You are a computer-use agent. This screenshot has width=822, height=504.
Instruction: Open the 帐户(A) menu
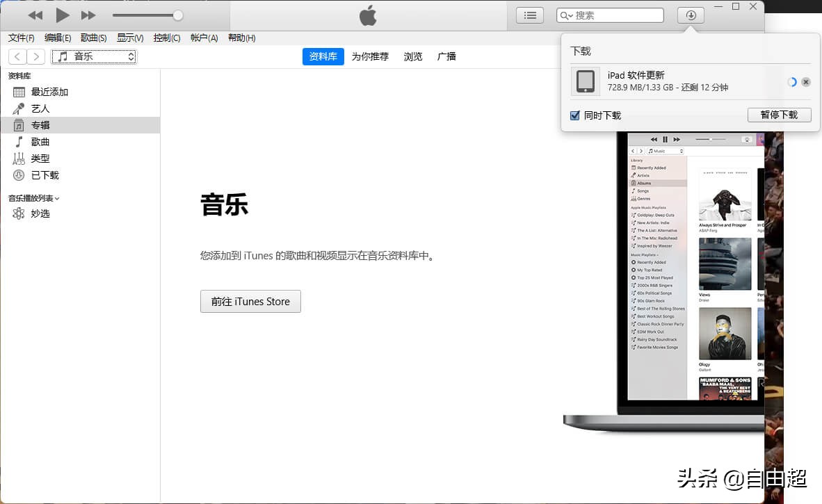click(x=203, y=38)
